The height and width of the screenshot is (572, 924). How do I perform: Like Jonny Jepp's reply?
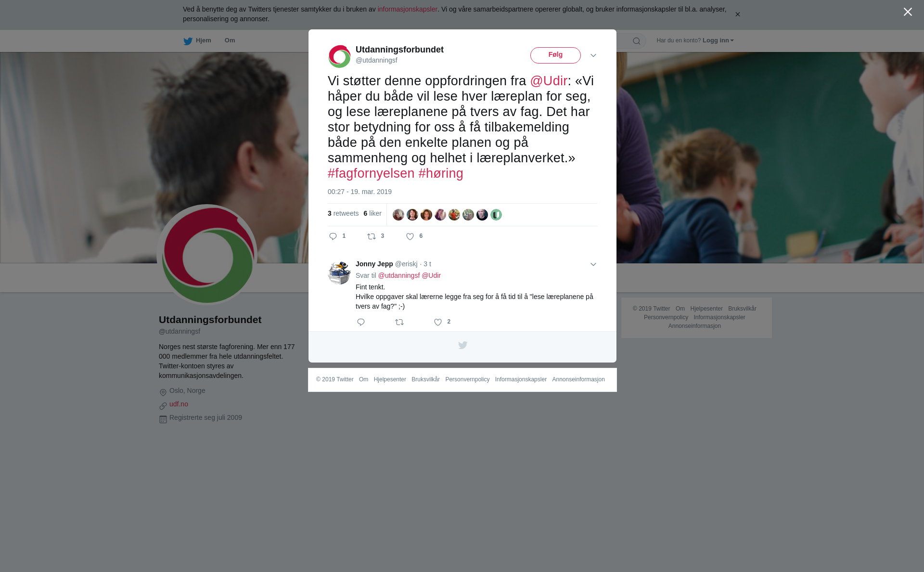(438, 322)
